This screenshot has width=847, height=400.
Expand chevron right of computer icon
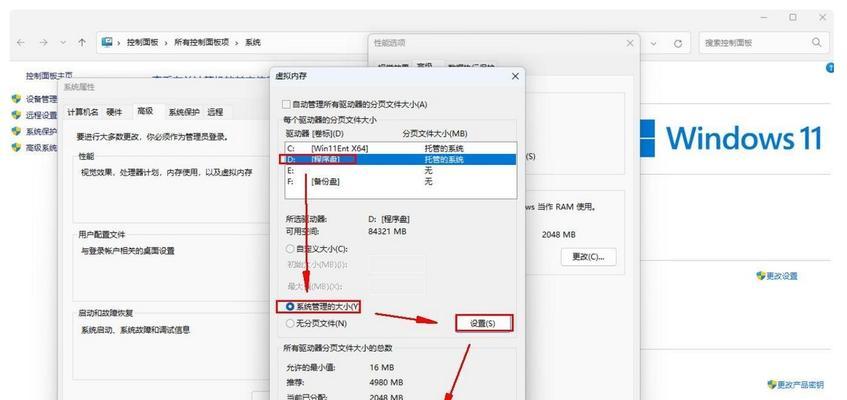[x=119, y=42]
